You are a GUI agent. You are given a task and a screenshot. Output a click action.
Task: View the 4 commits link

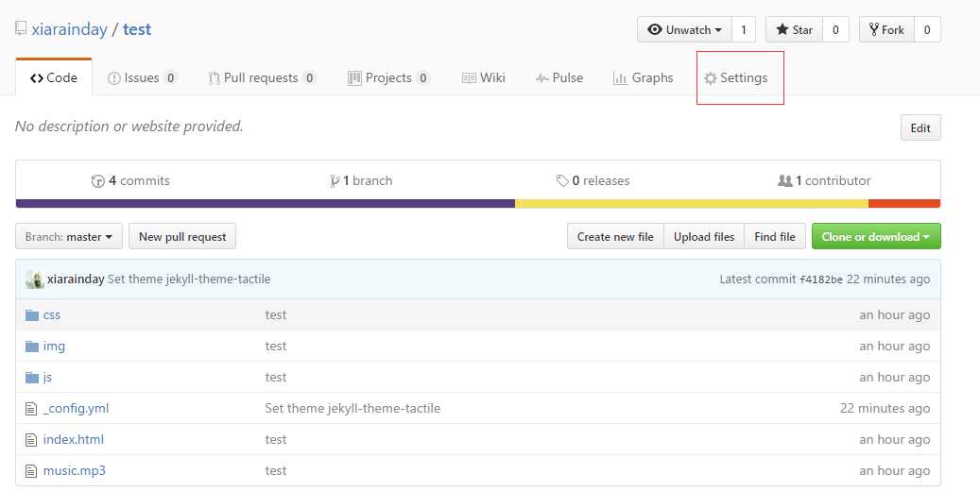pos(130,180)
